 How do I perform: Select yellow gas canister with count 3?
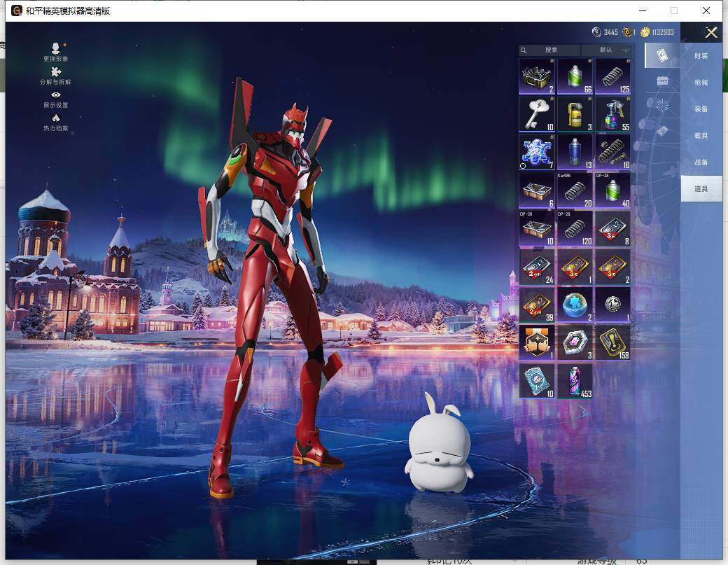tap(575, 114)
